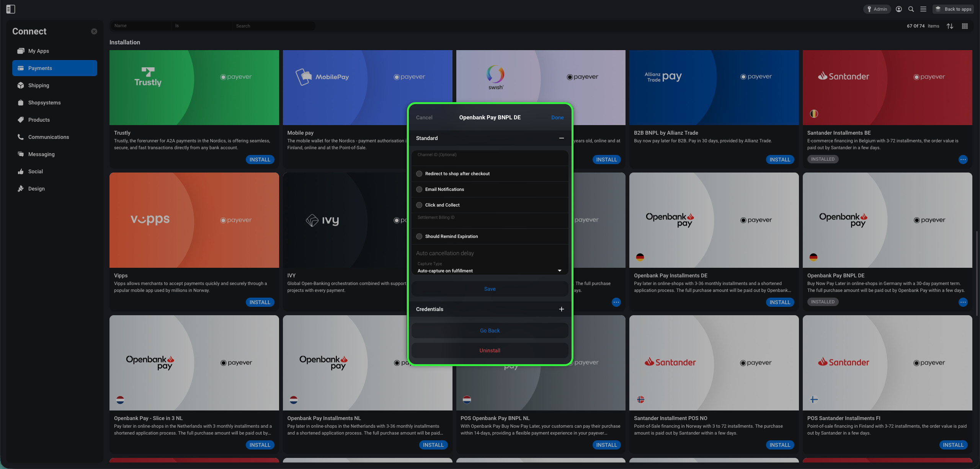Open options for Santander Installments BE
980x469 pixels.
click(963, 160)
